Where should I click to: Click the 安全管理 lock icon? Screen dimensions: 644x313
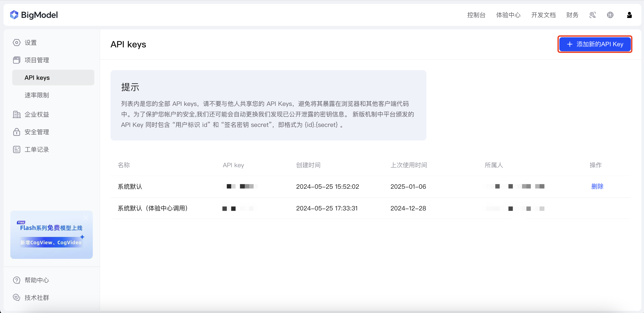click(16, 132)
